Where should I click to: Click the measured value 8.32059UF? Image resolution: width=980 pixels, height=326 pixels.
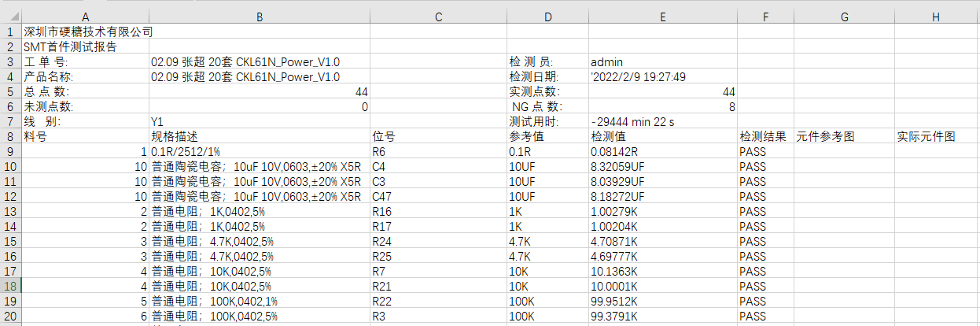click(x=663, y=166)
